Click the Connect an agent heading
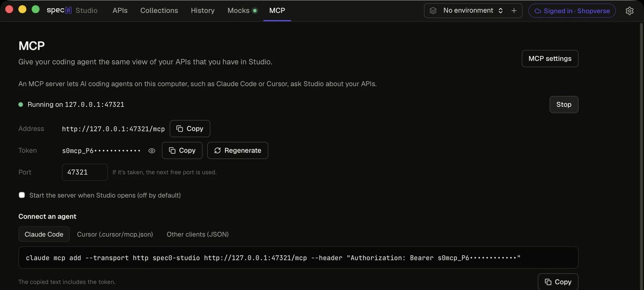The height and width of the screenshot is (290, 644). pos(47,216)
